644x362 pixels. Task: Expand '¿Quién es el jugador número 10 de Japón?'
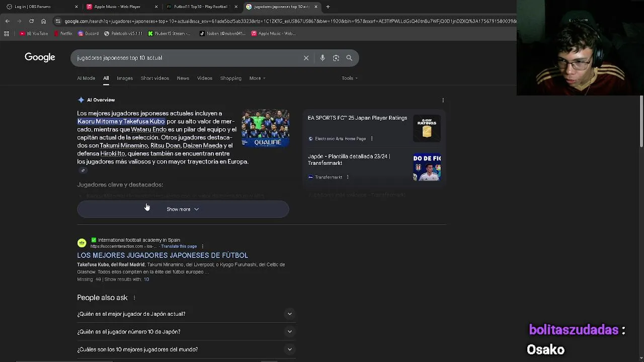point(185,332)
